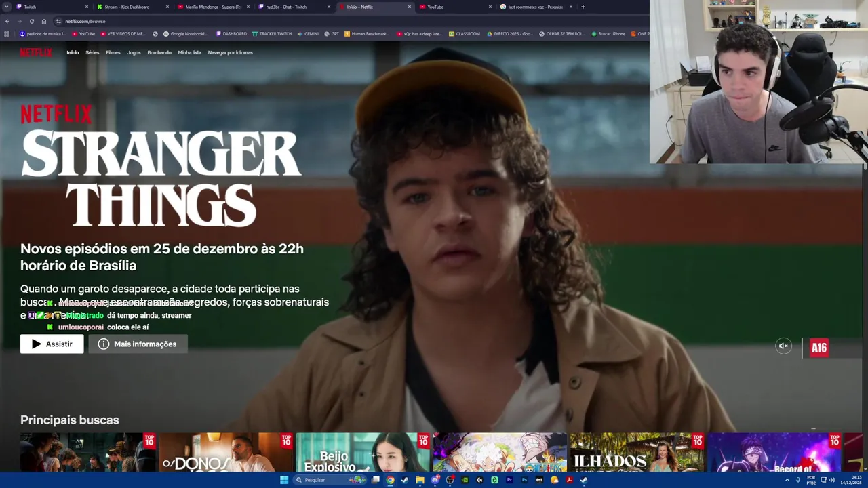Open Discord from taskbar

[435, 480]
